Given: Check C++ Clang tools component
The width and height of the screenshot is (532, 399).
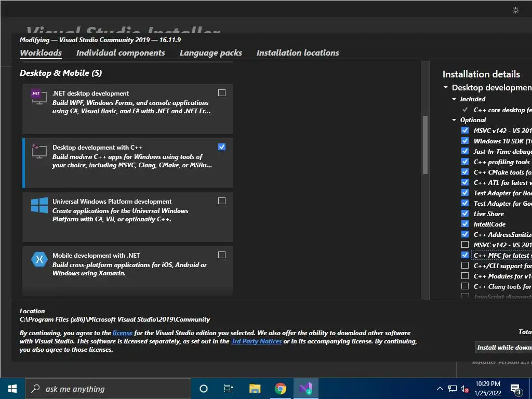Looking at the screenshot, I should 465,286.
